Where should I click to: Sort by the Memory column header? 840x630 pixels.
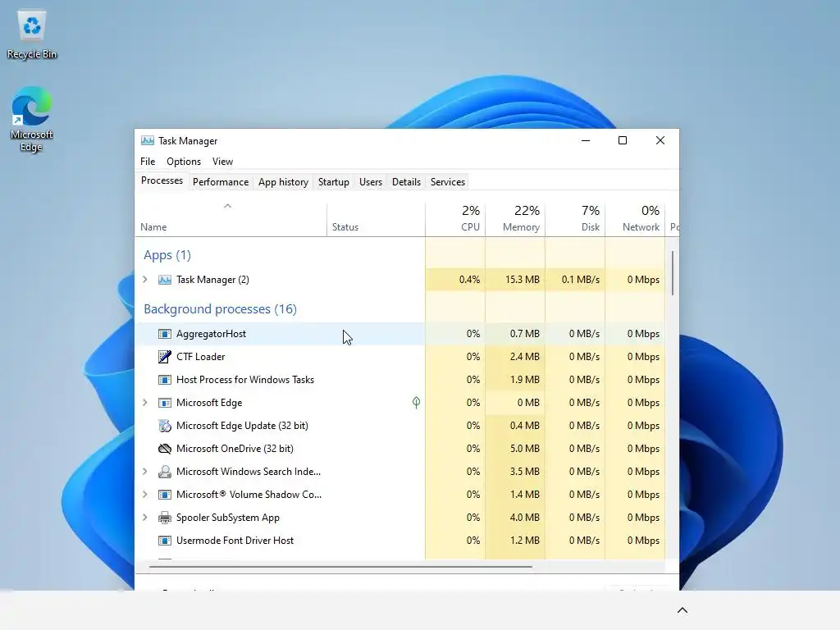coord(515,220)
